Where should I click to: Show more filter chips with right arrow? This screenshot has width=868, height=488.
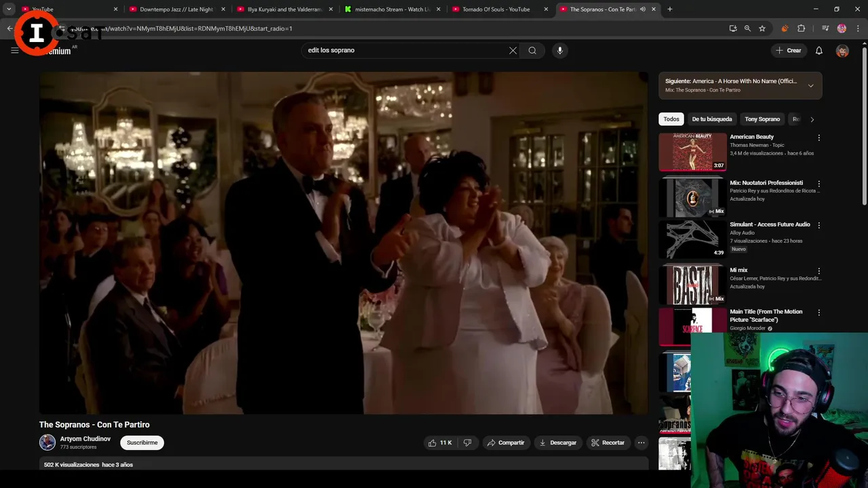click(812, 119)
